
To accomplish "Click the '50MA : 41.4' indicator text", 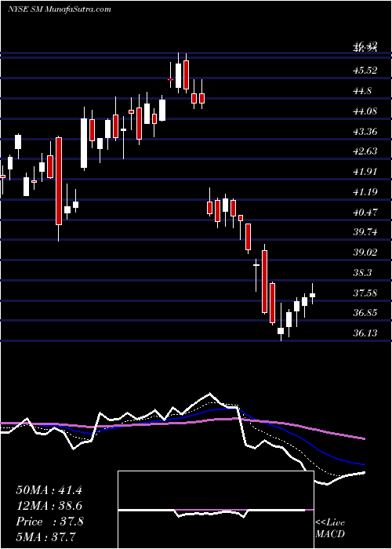I will [49, 490].
